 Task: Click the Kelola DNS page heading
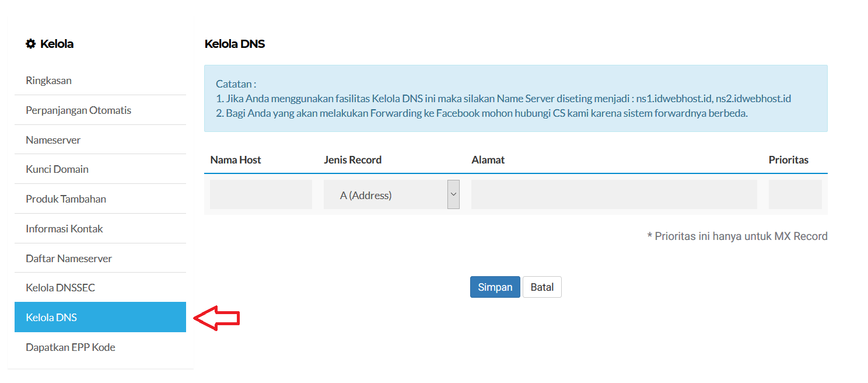[x=235, y=43]
